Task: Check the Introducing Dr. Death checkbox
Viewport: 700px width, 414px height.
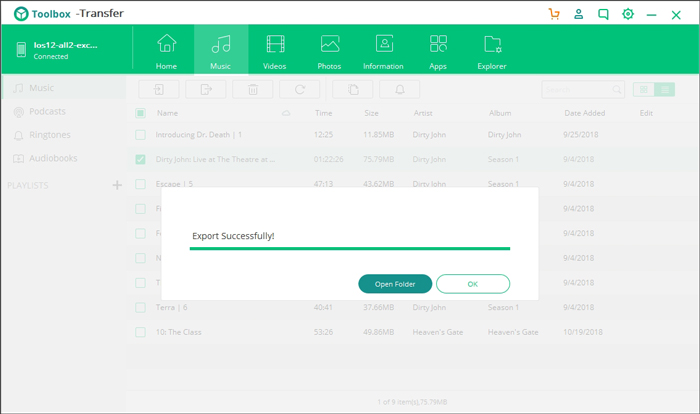Action: click(140, 135)
